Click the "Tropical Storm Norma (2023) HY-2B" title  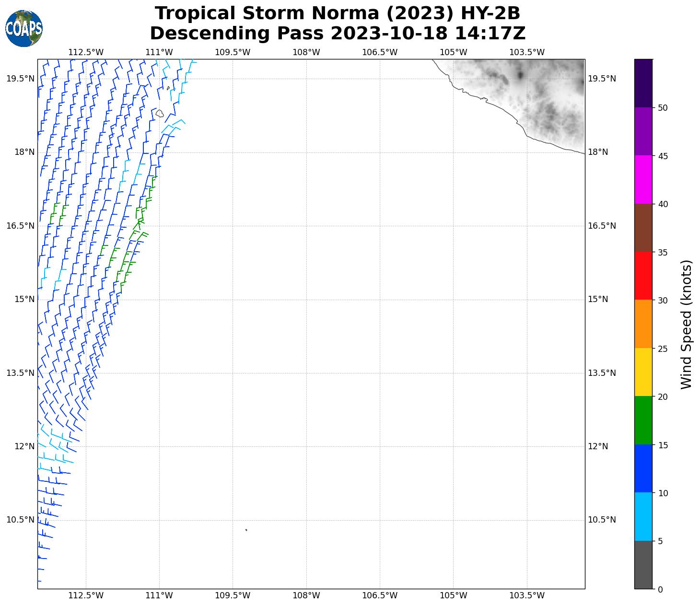(338, 13)
